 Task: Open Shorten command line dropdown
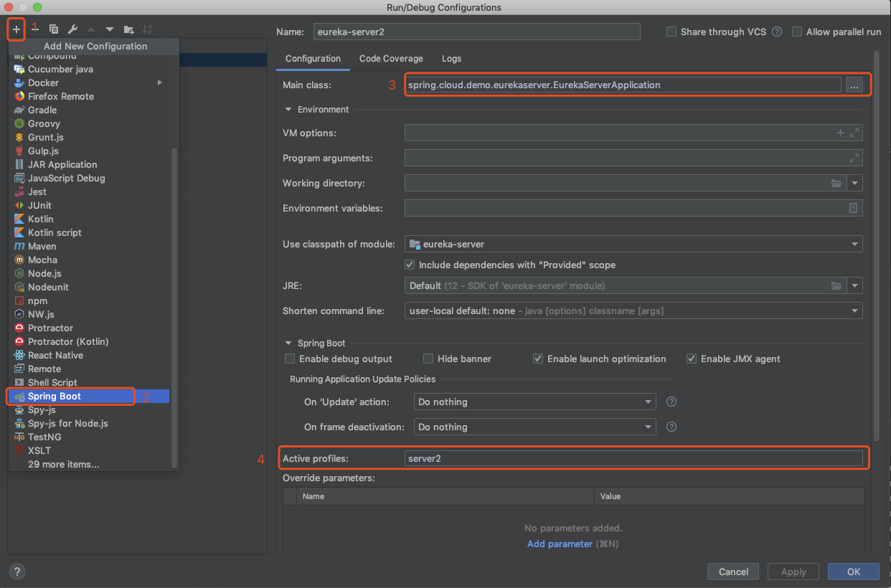pyautogui.click(x=855, y=311)
